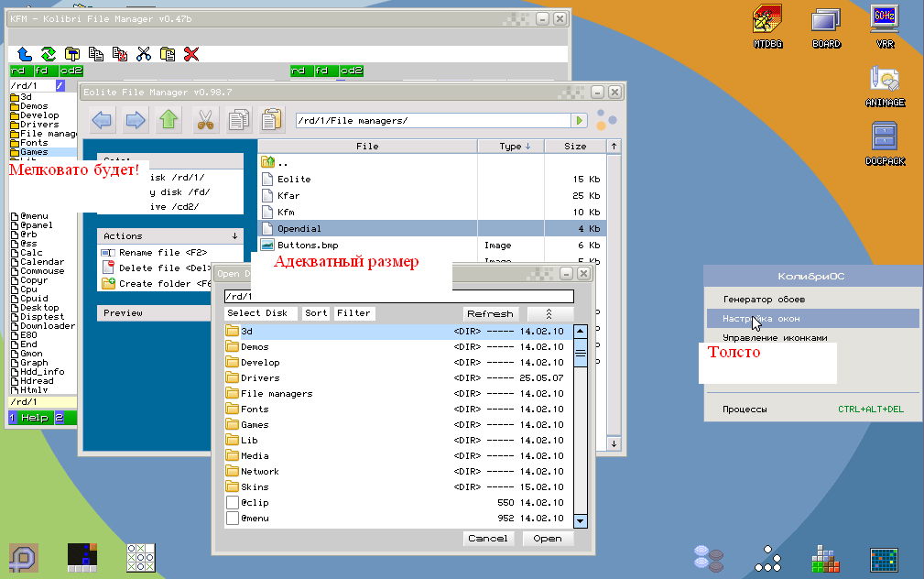Click the Refresh button in Open Dialog
This screenshot has height=579, width=924.
(x=491, y=313)
